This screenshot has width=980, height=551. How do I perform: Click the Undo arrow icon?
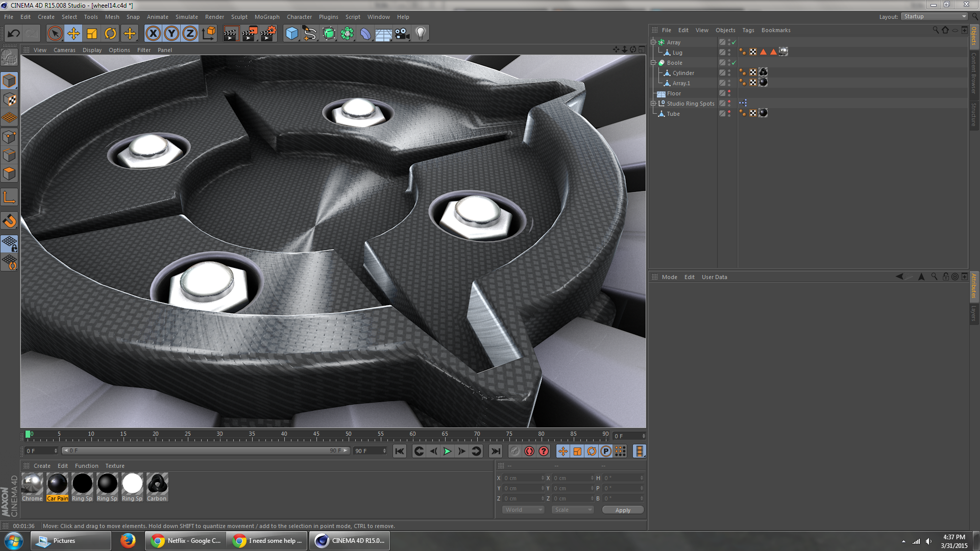click(x=14, y=34)
